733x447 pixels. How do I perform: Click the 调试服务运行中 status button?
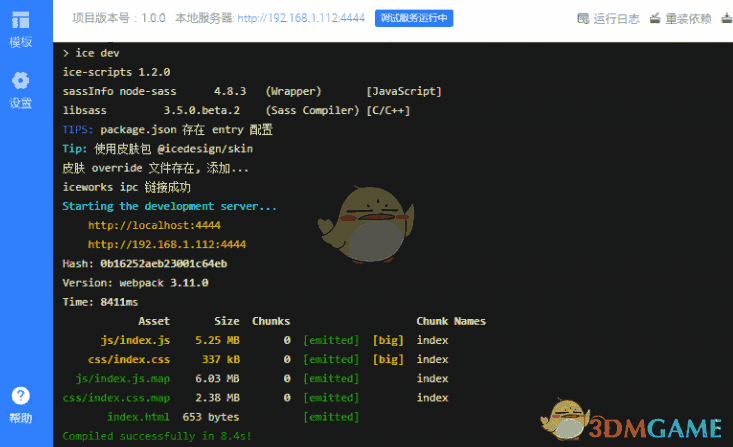tap(414, 18)
